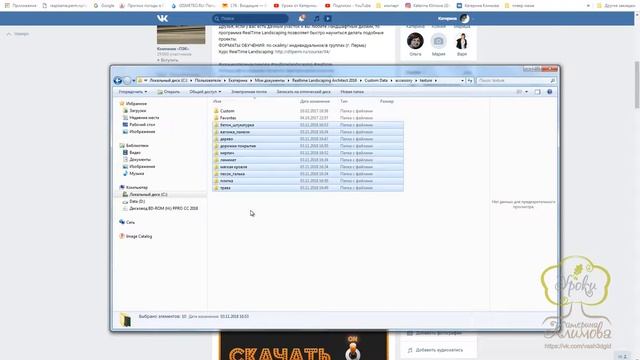Image resolution: width=640 pixels, height=360 pixels.
Task: Open the Музыка library in the navigation pane
Action: click(x=136, y=173)
